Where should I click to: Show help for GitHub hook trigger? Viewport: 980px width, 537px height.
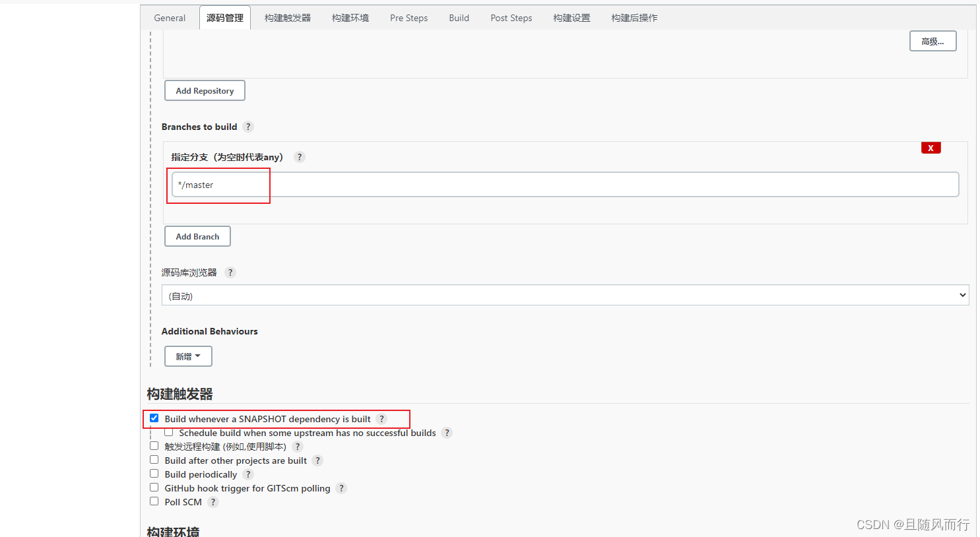pyautogui.click(x=341, y=488)
